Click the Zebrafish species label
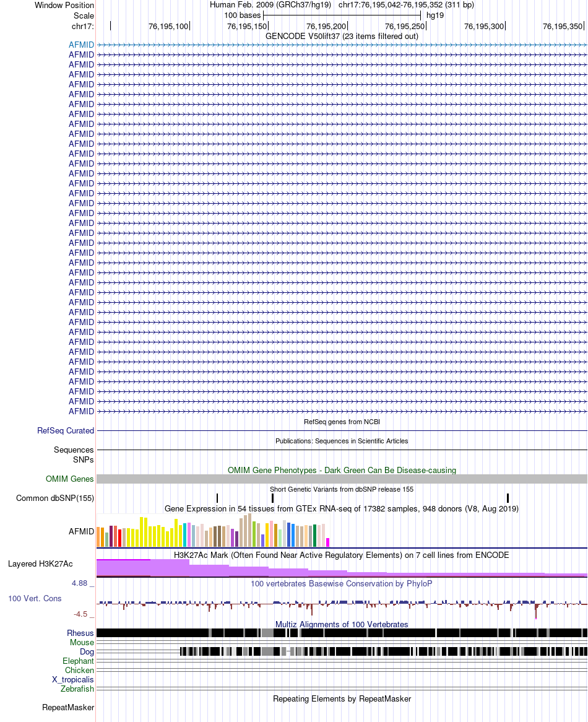This screenshot has width=588, height=722. point(77,689)
